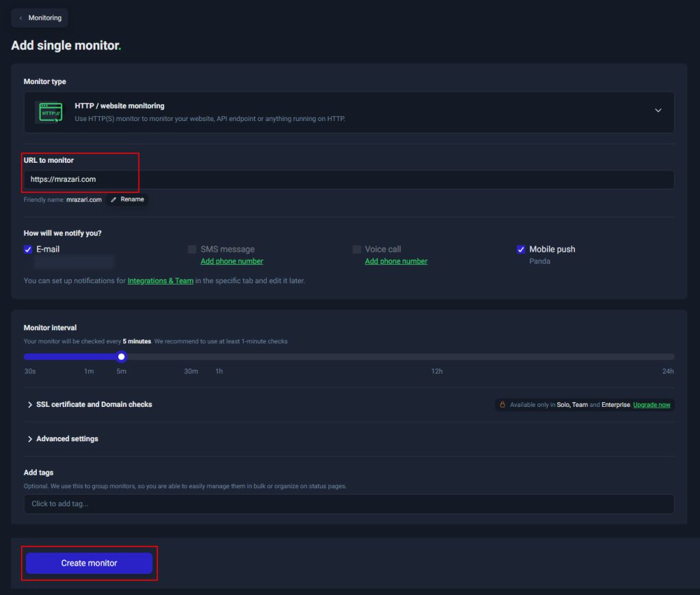Click the Upgrade now link

651,405
